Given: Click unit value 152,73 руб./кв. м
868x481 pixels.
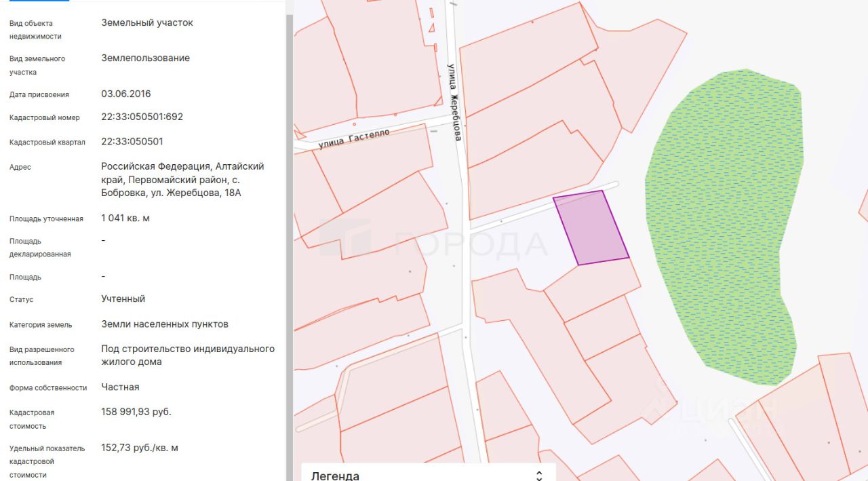Looking at the screenshot, I should click(x=140, y=448).
